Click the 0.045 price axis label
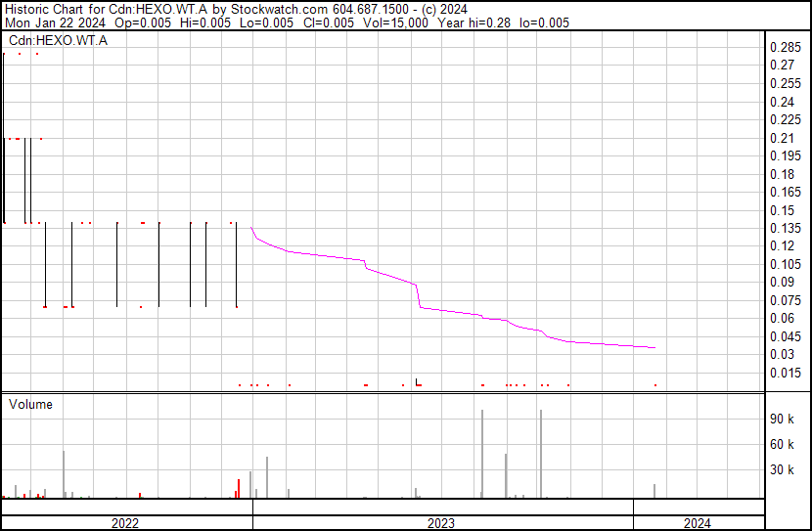The width and height of the screenshot is (812, 531). [786, 336]
